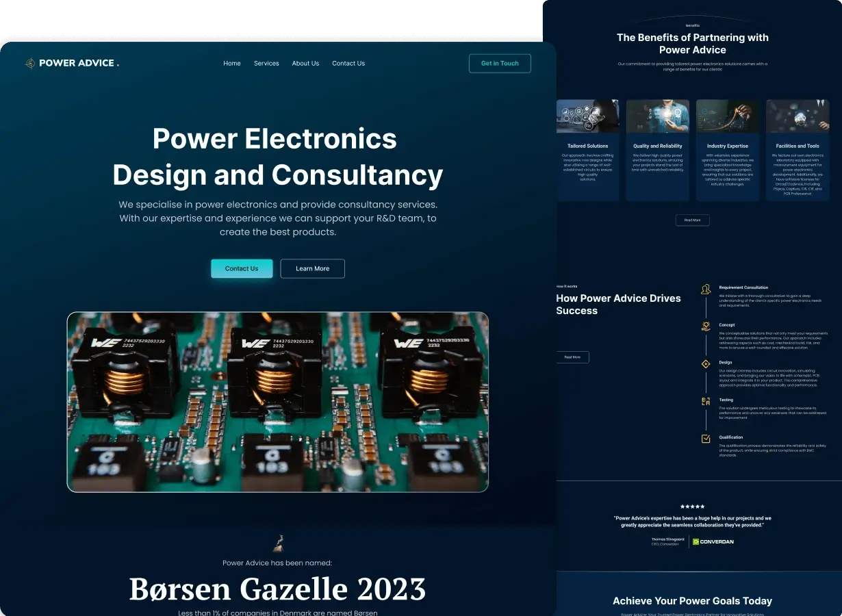Click the Qualification checkmark icon
Screen dimensions: 842x616
tap(706, 439)
